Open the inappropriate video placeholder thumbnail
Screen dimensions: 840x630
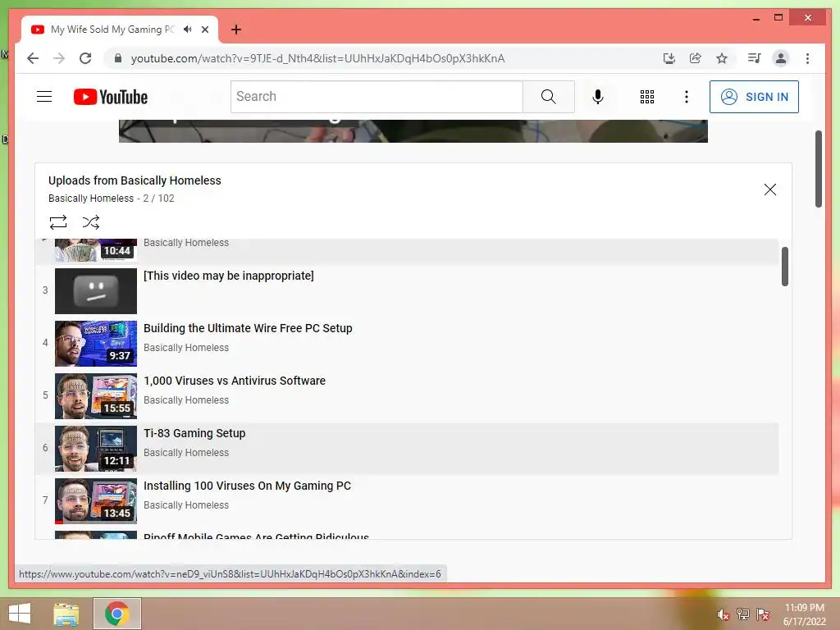coord(96,291)
